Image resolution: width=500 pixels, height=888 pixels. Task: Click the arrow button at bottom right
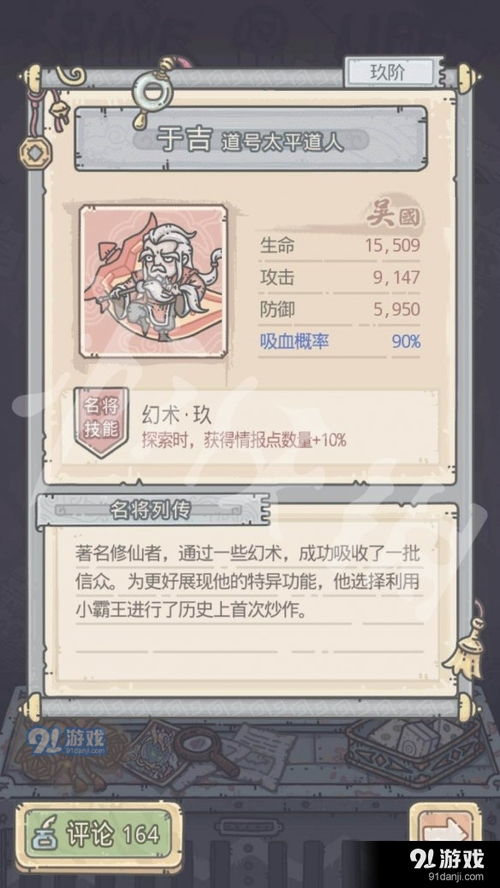pos(447,830)
